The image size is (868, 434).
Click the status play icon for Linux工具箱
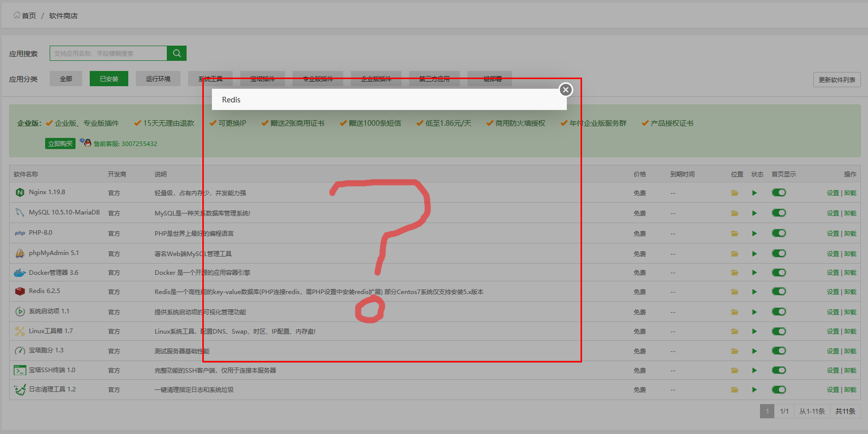click(x=754, y=332)
